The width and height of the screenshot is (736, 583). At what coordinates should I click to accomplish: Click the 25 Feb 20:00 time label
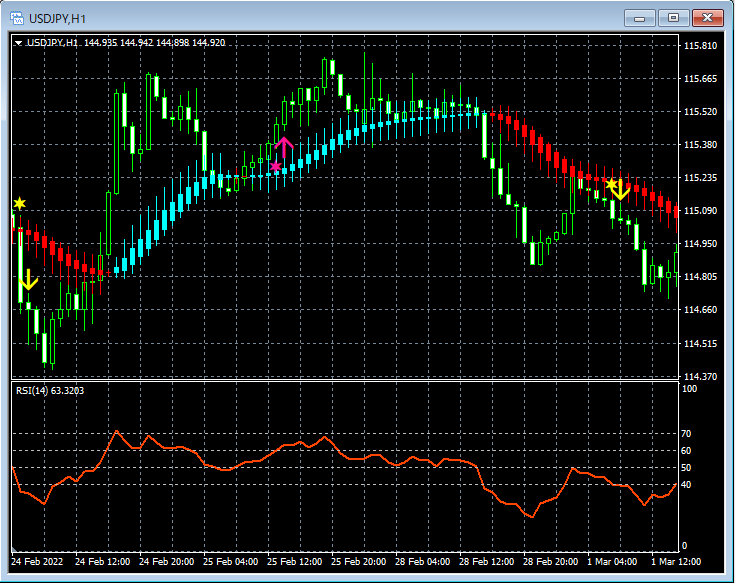359,561
